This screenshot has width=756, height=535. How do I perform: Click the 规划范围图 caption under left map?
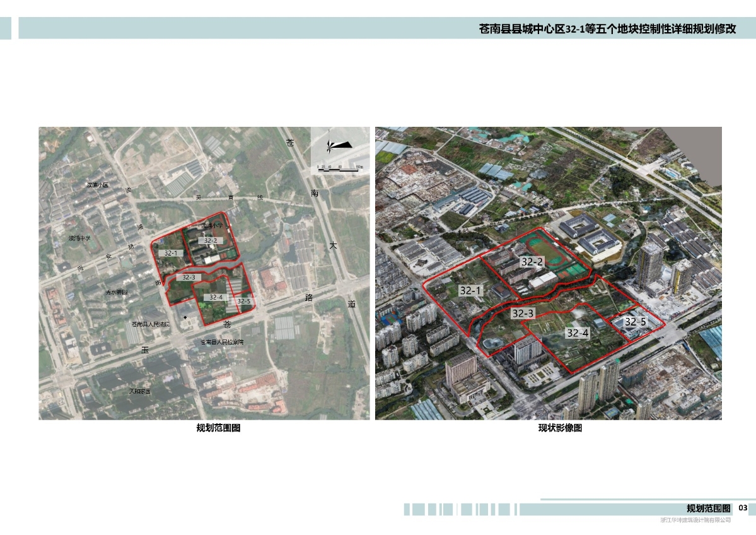coord(218,428)
